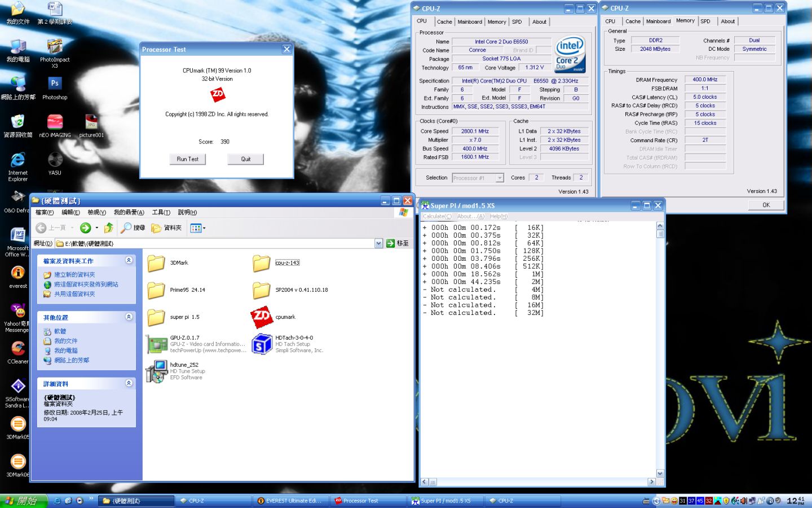Viewport: 812px width, 508px height.
Task: Click the Publish this folder to Web link
Action: (86, 284)
